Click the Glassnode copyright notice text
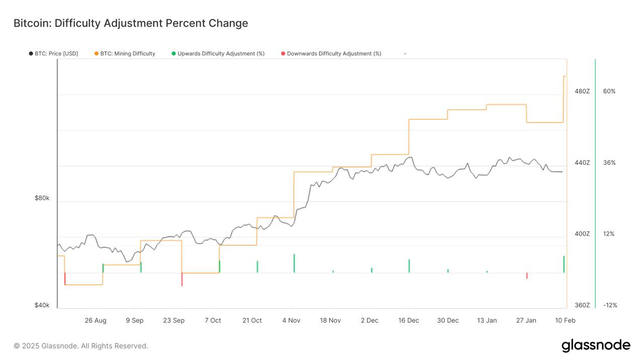The image size is (644, 362). [x=81, y=346]
